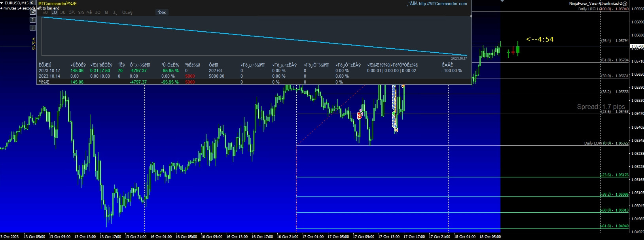Click the bar-chart icon below the help icon
The width and height of the screenshot is (644, 240).
pyautogui.click(x=33, y=28)
